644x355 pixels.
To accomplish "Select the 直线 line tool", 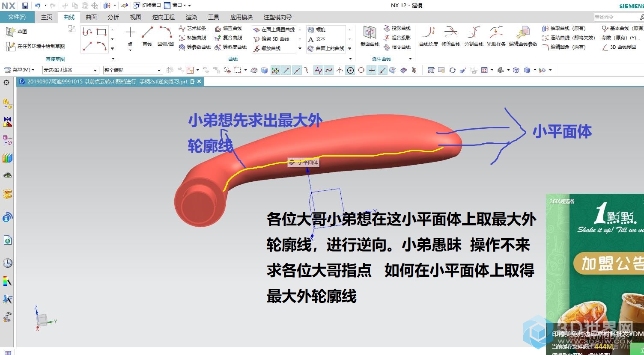I will coord(147,36).
